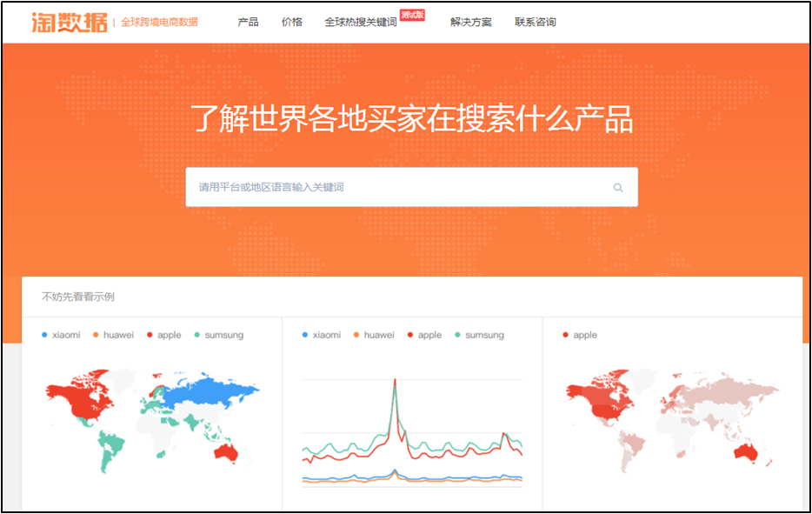Click the 淘数据 logo
Image resolution: width=812 pixels, height=514 pixels.
pos(70,21)
